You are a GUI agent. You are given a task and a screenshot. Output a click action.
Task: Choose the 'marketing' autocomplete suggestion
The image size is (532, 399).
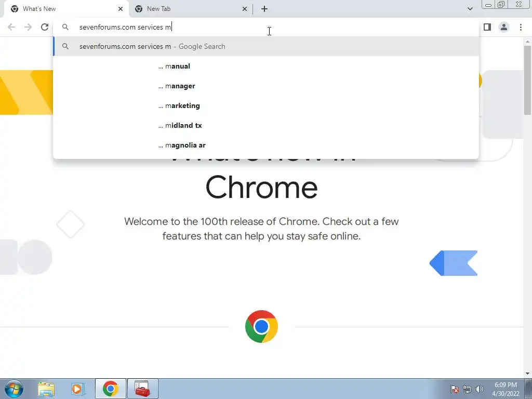click(266, 105)
